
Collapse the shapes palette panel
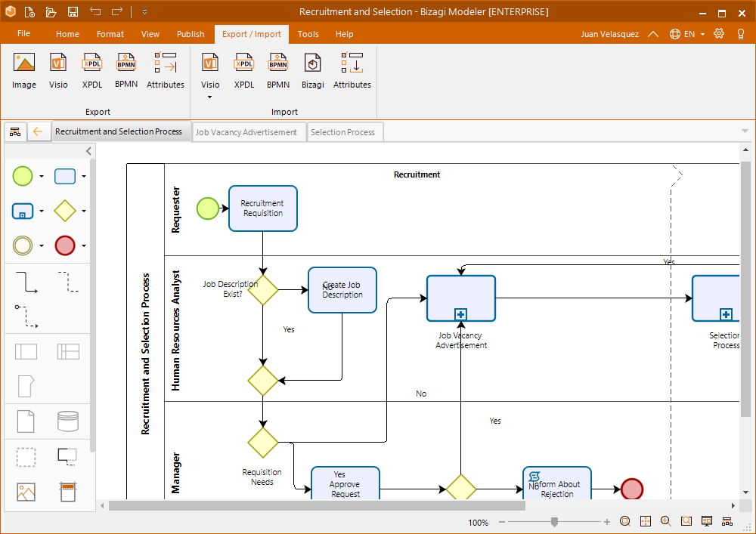coord(88,151)
